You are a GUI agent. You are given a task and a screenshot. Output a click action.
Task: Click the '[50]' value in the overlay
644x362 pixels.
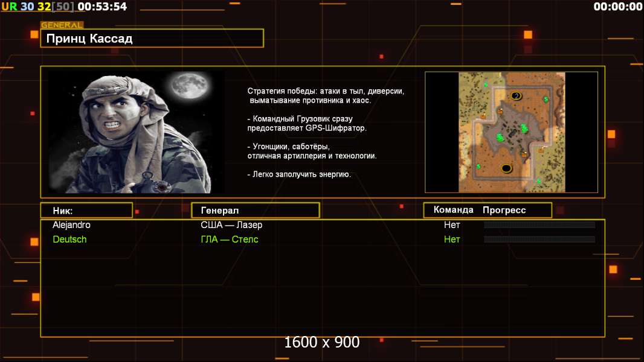tap(63, 7)
